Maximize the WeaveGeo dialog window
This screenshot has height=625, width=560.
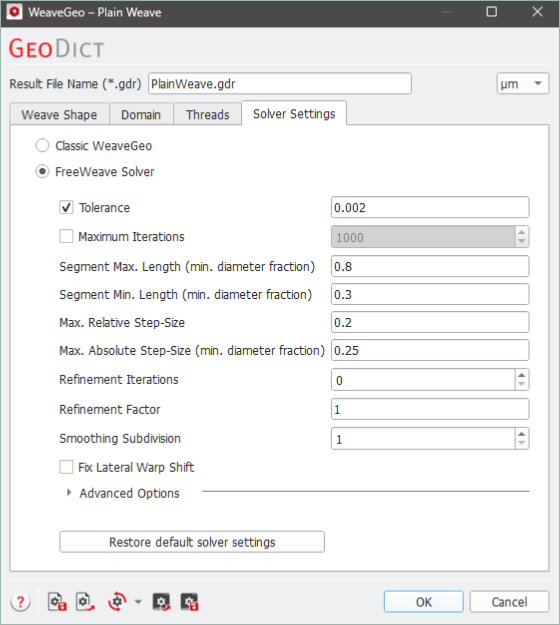click(x=492, y=12)
